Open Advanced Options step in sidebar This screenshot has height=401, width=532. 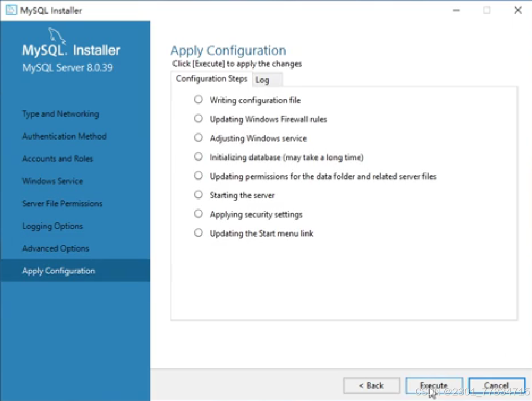point(56,249)
